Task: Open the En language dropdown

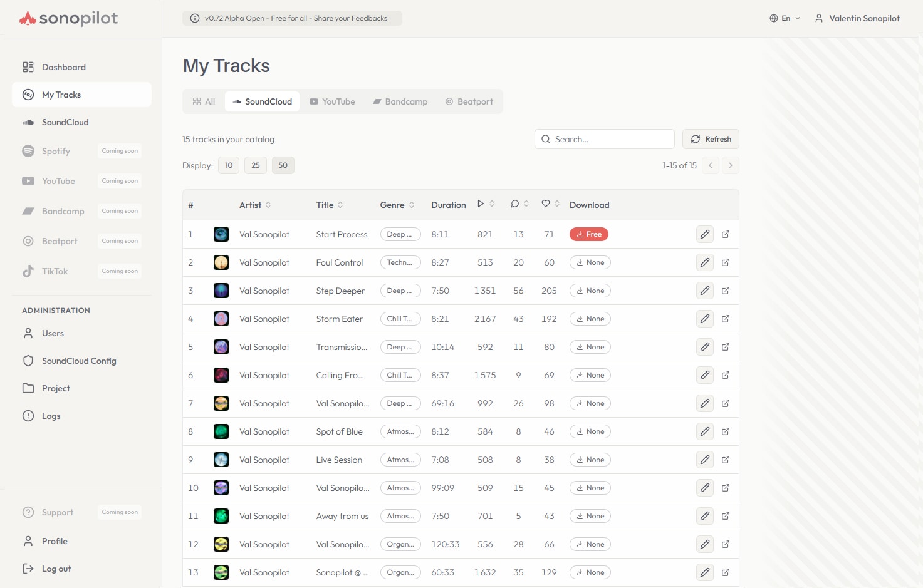Action: (x=785, y=18)
